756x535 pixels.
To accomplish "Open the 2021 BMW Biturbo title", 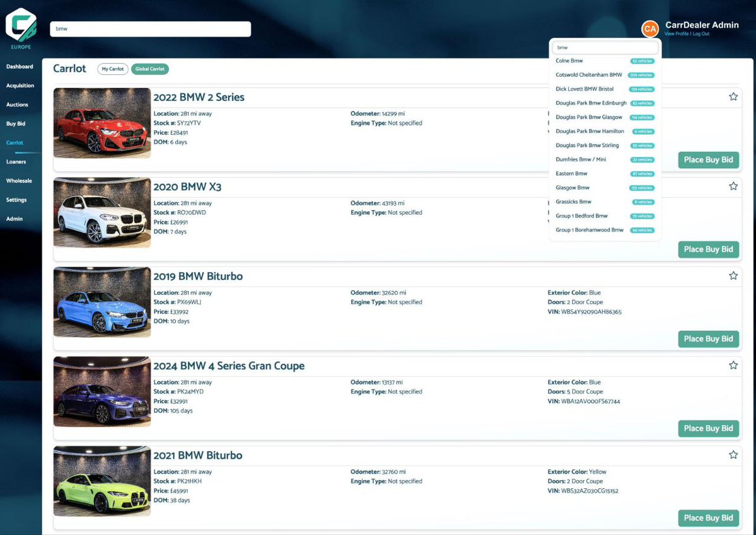I will 198,456.
